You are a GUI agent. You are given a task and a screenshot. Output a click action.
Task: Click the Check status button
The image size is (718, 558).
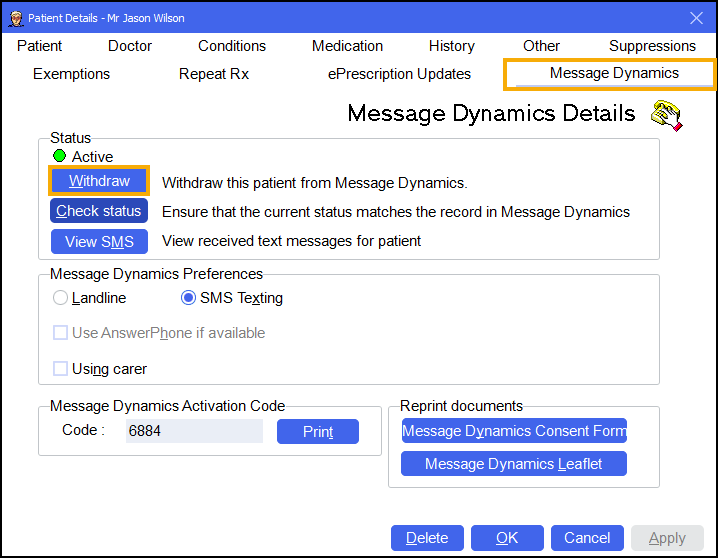click(x=99, y=211)
